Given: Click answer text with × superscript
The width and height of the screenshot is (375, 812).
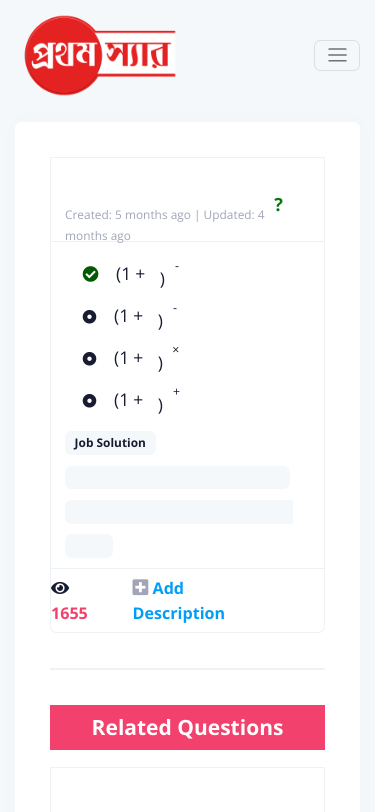Looking at the screenshot, I should (x=147, y=358).
